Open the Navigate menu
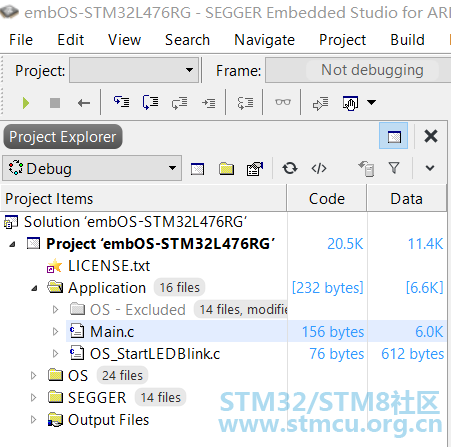This screenshot has width=451, height=447. click(264, 41)
